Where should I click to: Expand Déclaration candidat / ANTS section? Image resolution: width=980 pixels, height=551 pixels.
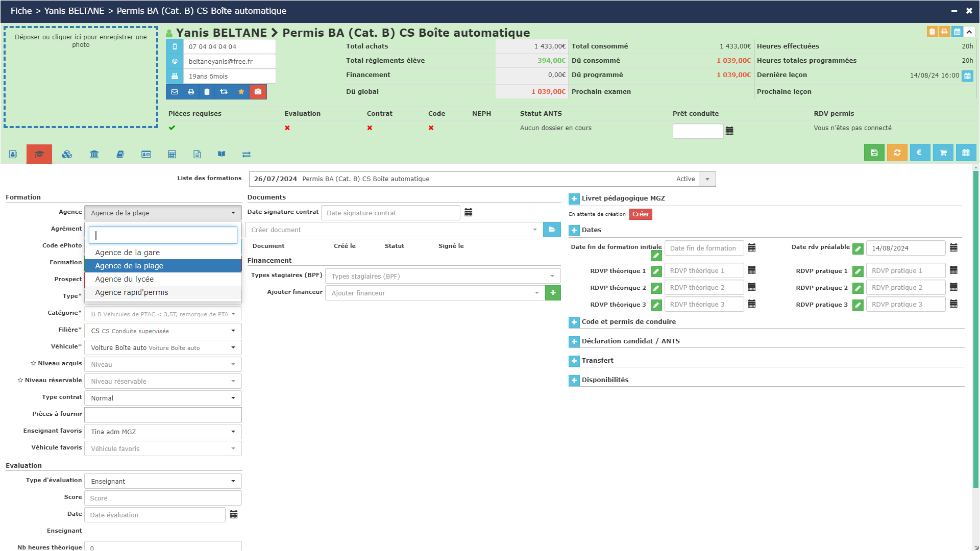(x=574, y=341)
